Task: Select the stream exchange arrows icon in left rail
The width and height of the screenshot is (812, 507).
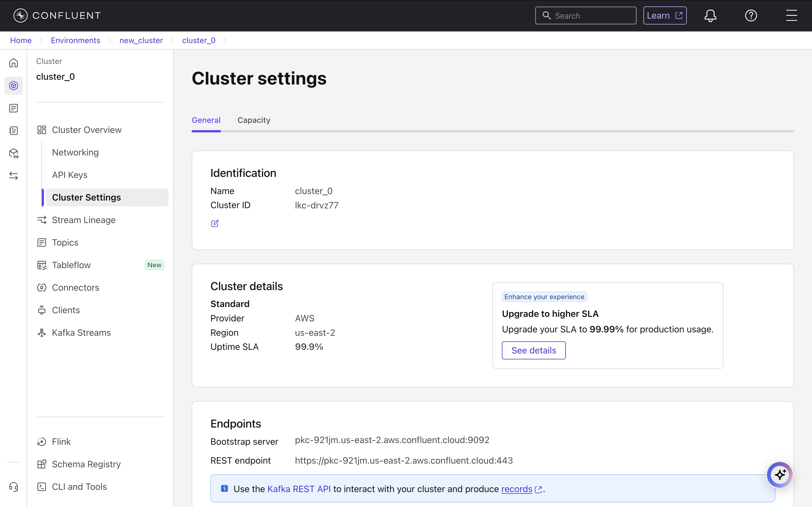Action: [x=14, y=175]
